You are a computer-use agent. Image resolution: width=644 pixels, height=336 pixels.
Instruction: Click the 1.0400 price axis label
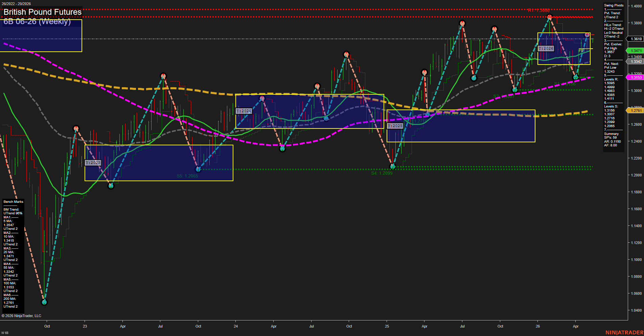(x=636, y=310)
